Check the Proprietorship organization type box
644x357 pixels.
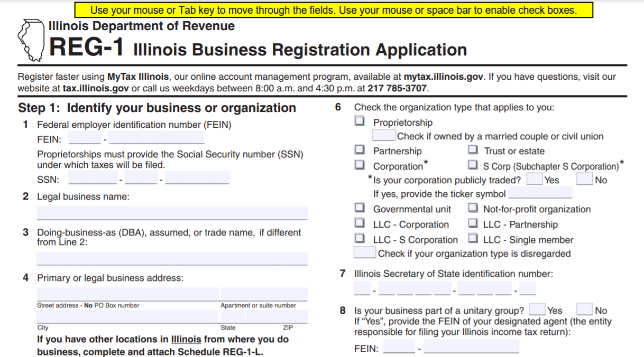click(x=360, y=121)
